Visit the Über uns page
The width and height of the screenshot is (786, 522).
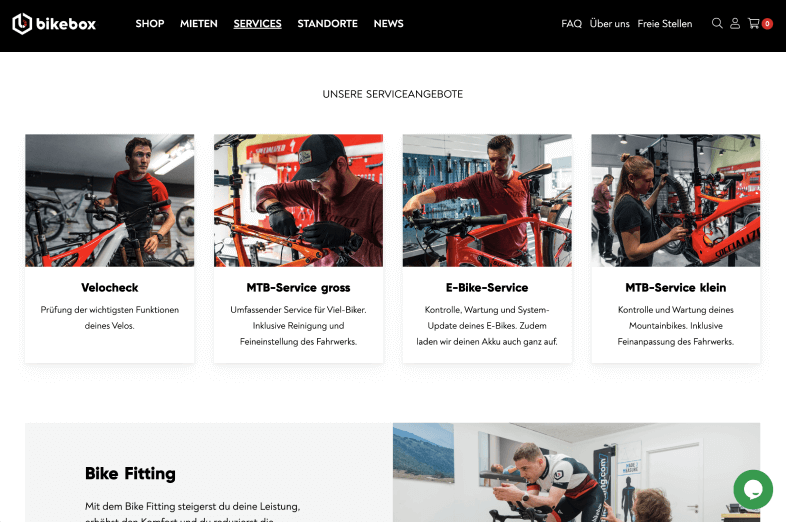coord(610,24)
